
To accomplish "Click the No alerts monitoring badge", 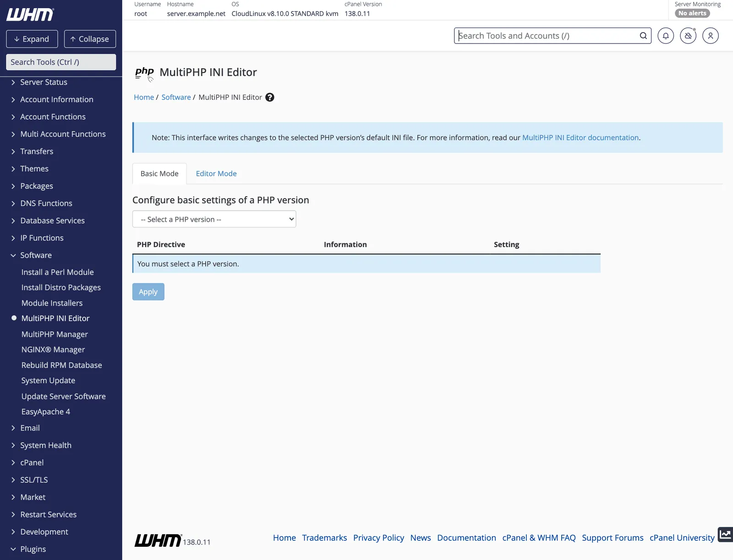I will [692, 13].
